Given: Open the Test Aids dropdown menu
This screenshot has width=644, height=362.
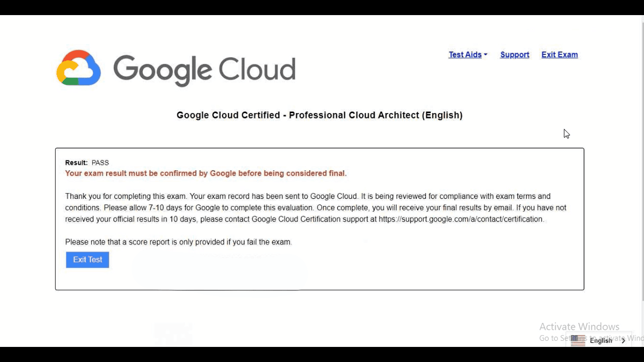Looking at the screenshot, I should [x=465, y=55].
